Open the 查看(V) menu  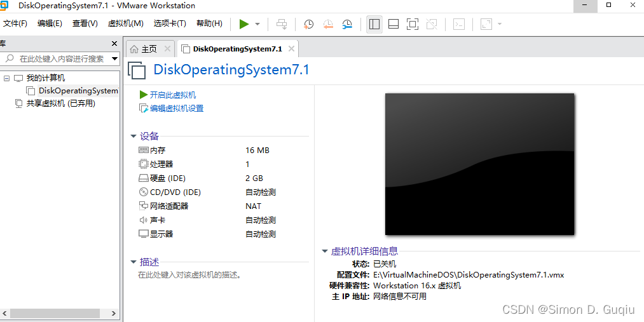[x=85, y=23]
